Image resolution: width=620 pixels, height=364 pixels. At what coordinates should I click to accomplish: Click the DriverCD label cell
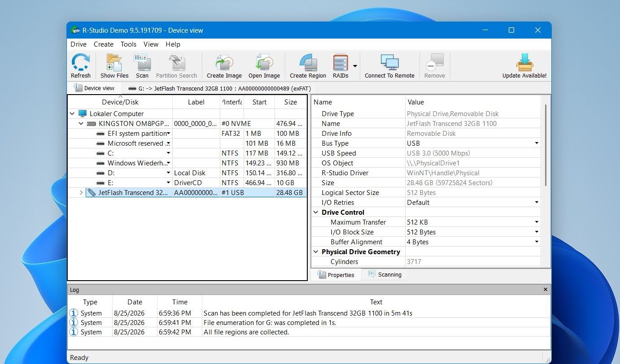point(196,183)
